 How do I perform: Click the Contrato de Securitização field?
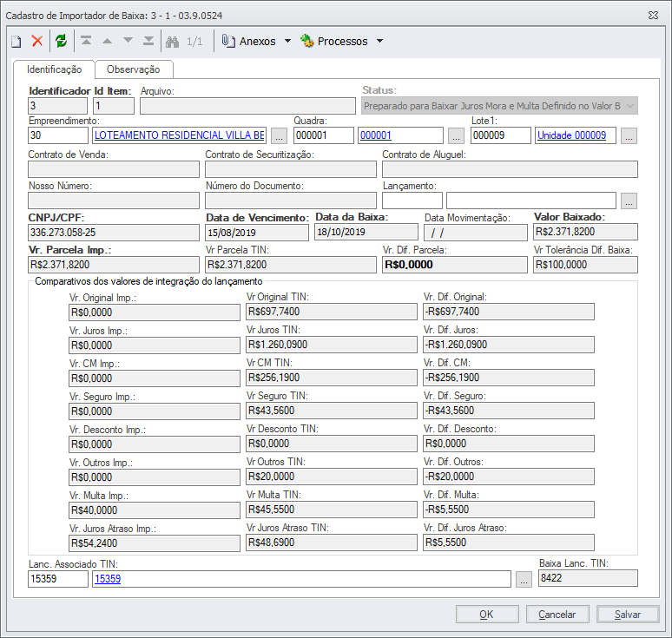tap(291, 169)
